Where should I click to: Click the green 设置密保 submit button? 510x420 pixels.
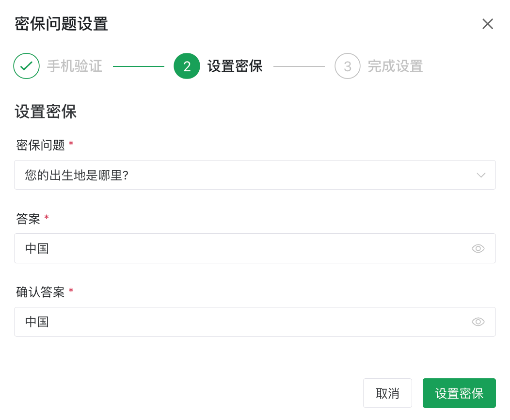click(459, 393)
